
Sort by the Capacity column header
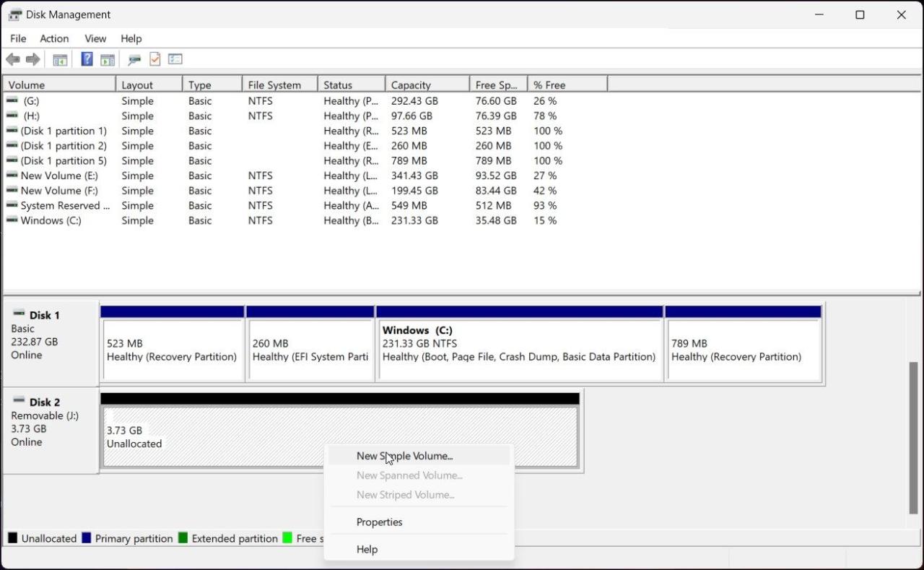(427, 85)
